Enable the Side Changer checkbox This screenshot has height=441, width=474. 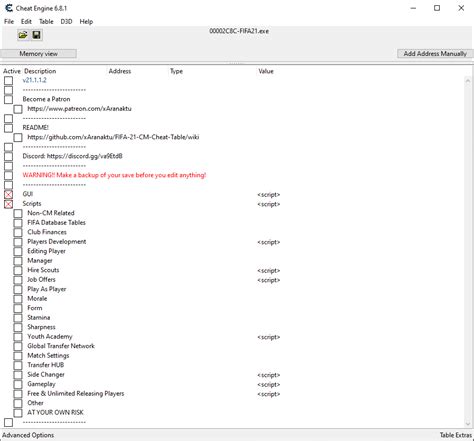(18, 375)
